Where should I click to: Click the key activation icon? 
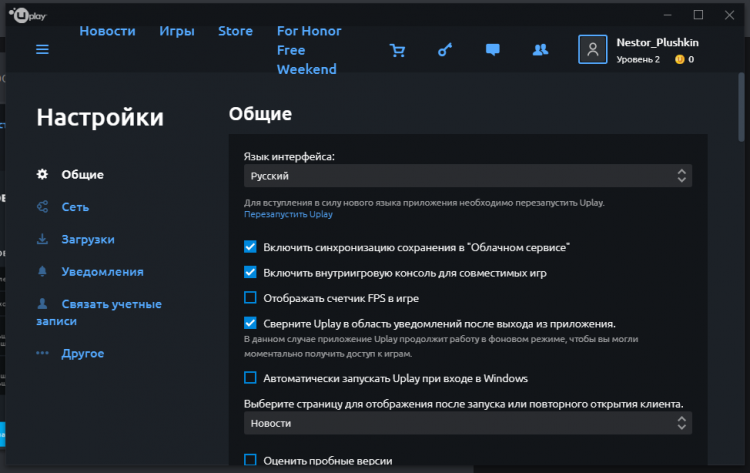(445, 50)
